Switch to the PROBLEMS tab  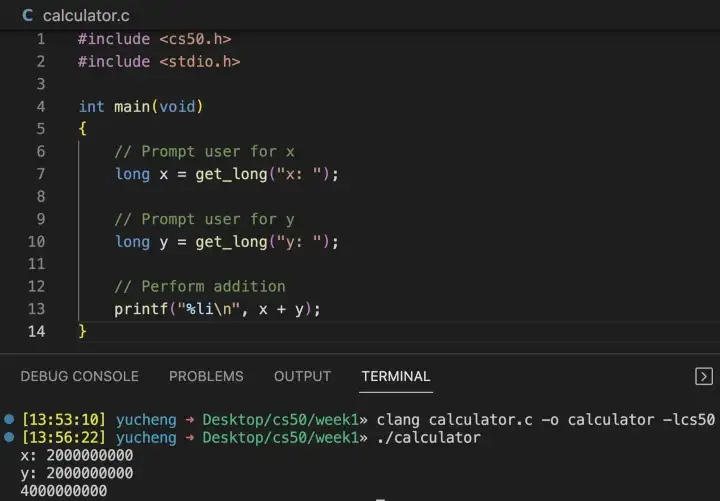(206, 377)
